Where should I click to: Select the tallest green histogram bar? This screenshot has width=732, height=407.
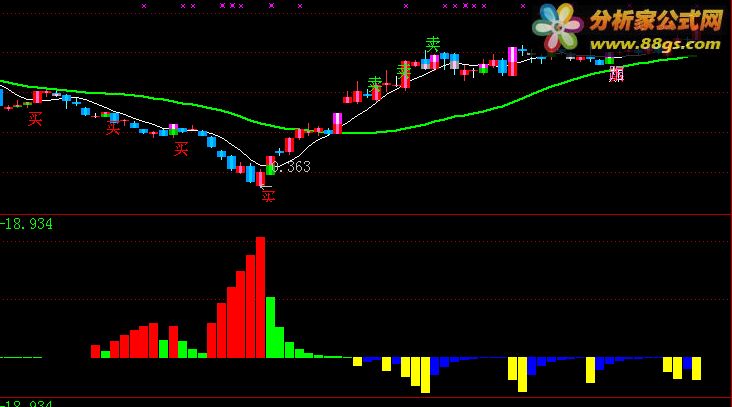click(270, 327)
